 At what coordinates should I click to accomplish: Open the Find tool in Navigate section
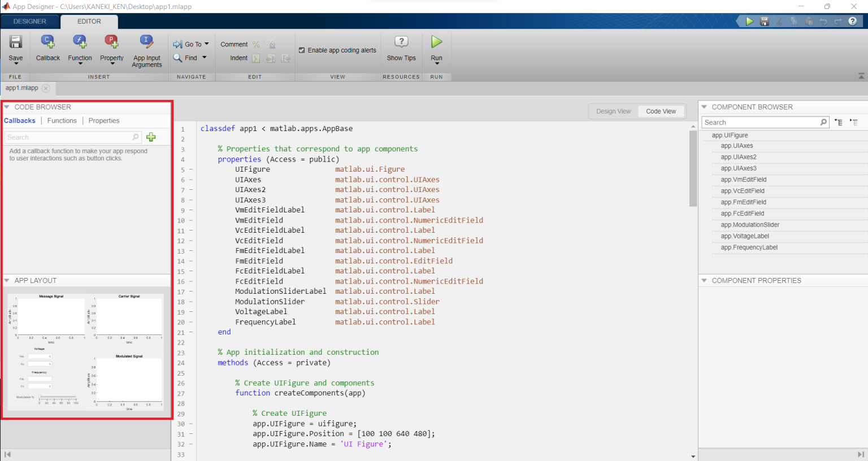click(190, 58)
